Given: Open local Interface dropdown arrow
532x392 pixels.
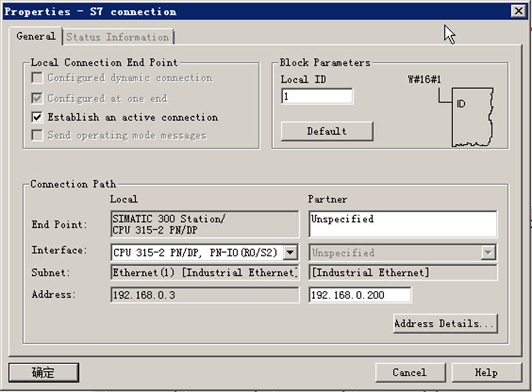Looking at the screenshot, I should (x=290, y=253).
